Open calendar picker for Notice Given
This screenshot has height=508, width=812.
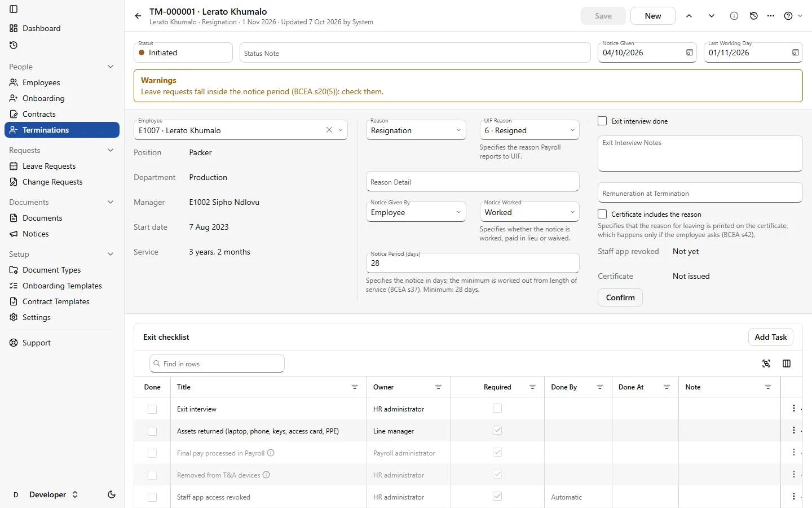(689, 52)
